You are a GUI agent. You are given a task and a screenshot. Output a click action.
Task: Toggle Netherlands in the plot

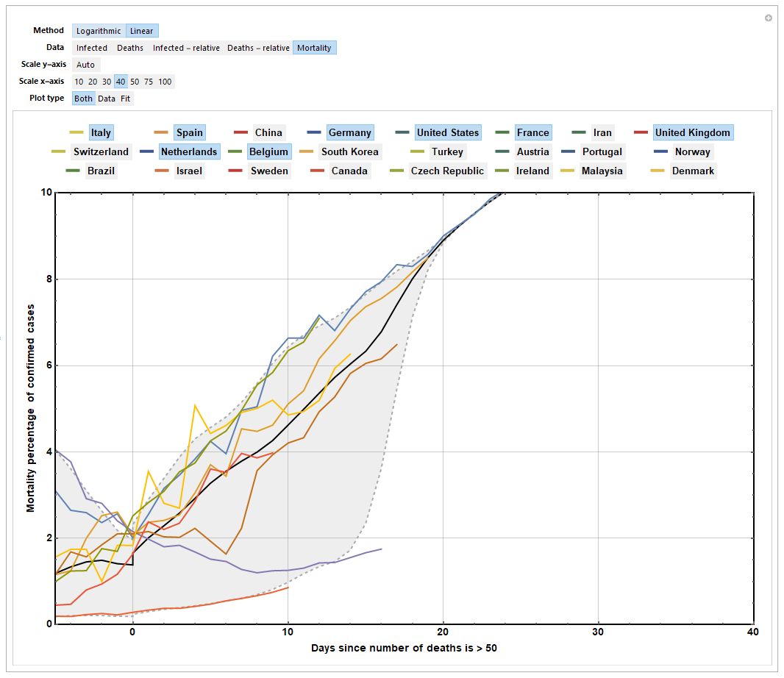pos(190,152)
